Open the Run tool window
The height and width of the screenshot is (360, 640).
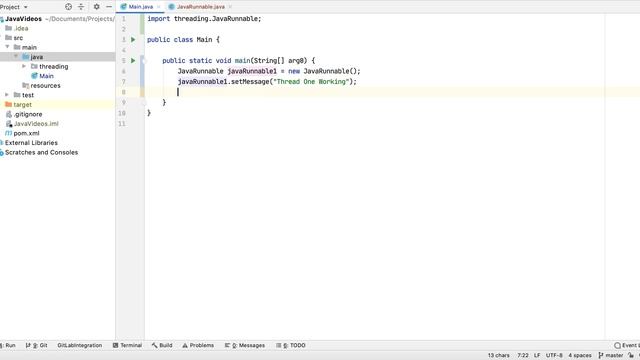coord(8,345)
